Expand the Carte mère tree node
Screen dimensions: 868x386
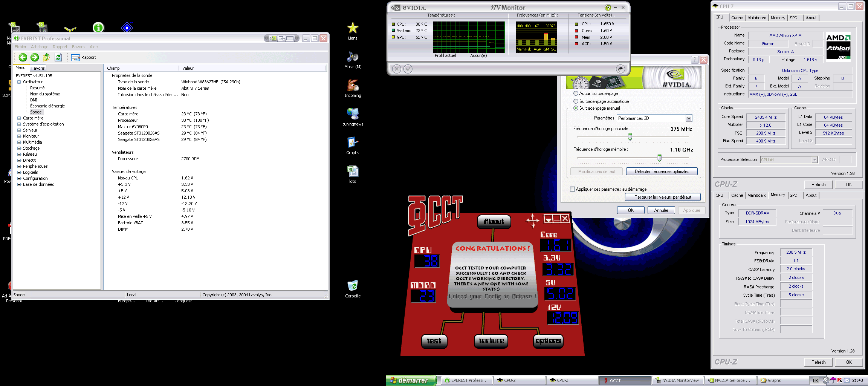(19, 118)
